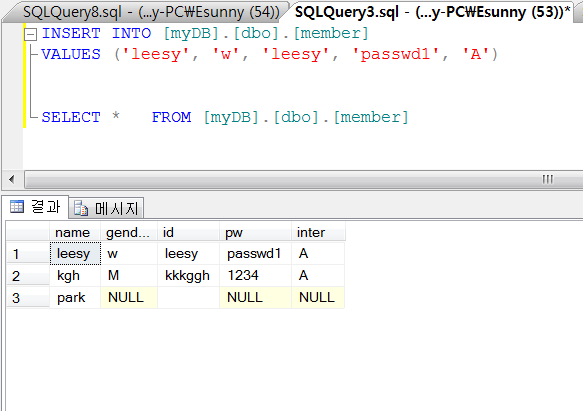Collapse the INSERT INTO code block
Image resolution: width=583 pixels, height=411 pixels.
30,35
